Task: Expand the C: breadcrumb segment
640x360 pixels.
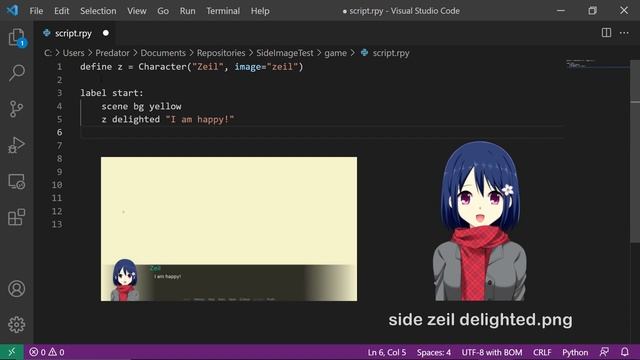Action: point(48,53)
